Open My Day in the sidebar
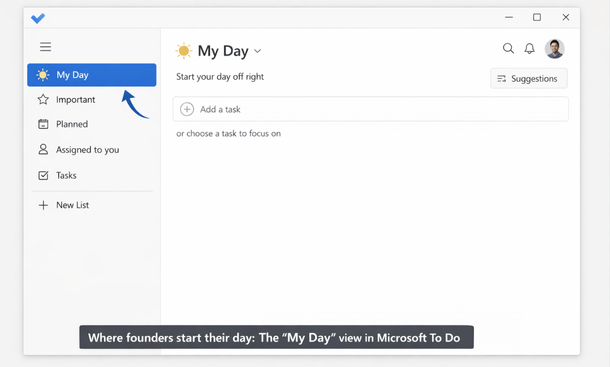The image size is (610, 367). pyautogui.click(x=92, y=75)
